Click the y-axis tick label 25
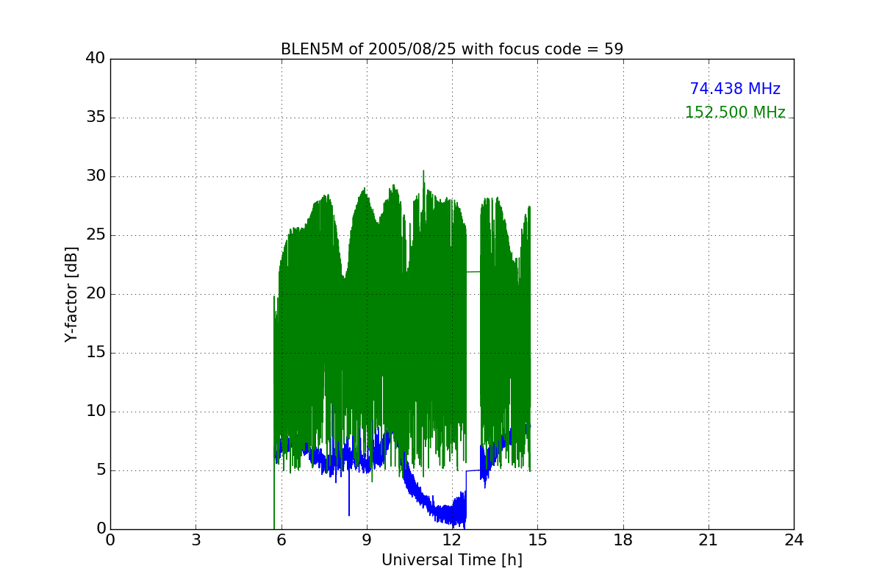Screen dimensions: 882x588 click(x=96, y=234)
